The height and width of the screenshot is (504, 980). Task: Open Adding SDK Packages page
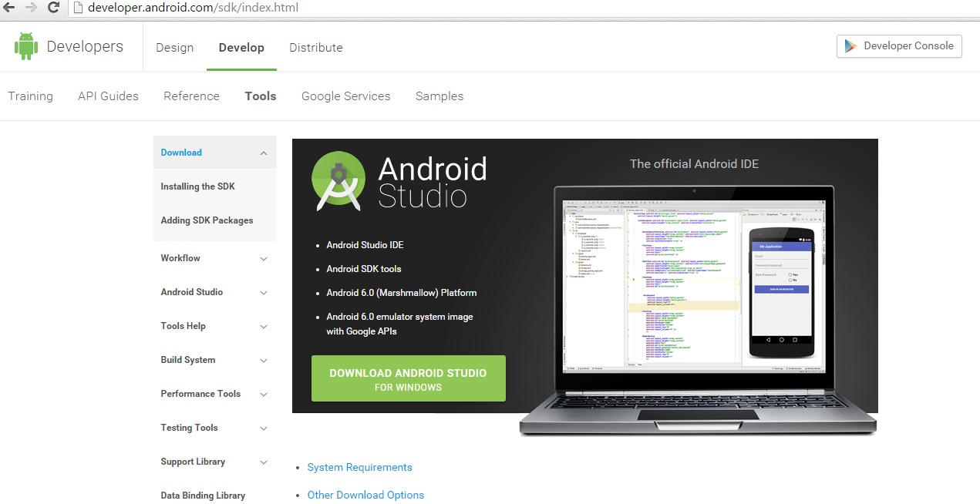click(207, 220)
